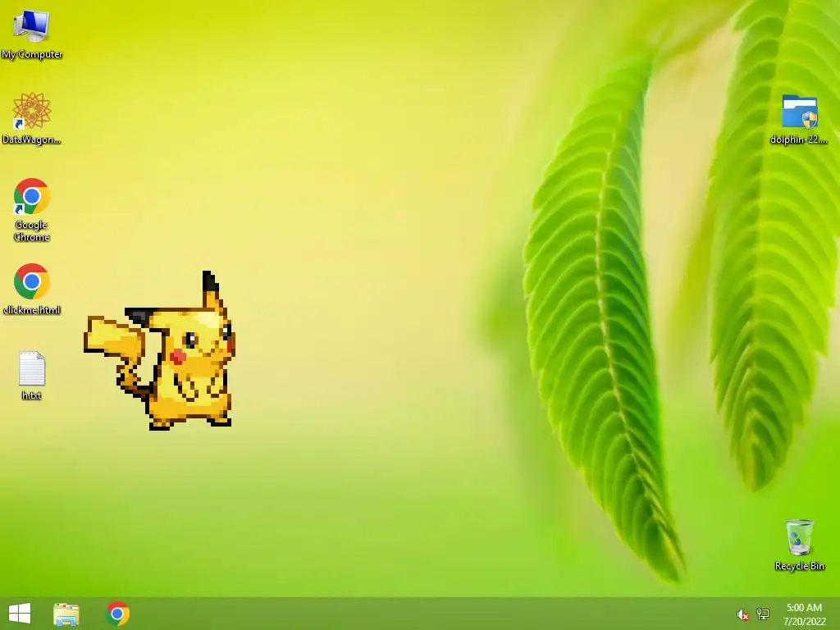The height and width of the screenshot is (630, 840).
Task: Click the Pikachu sprite on the desktop
Action: (161, 351)
